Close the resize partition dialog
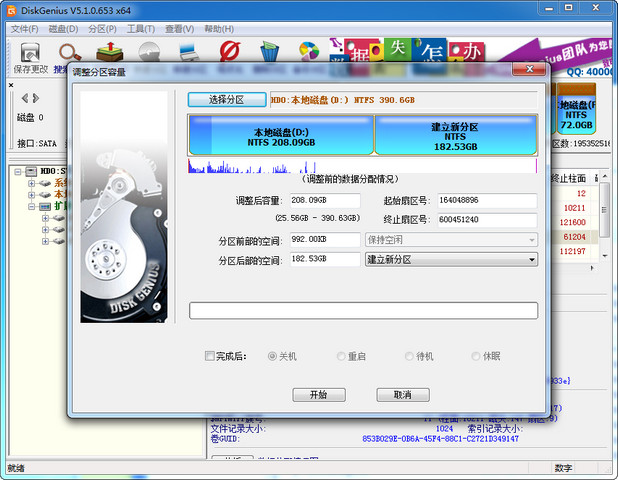This screenshot has height=480, width=618. (x=529, y=69)
